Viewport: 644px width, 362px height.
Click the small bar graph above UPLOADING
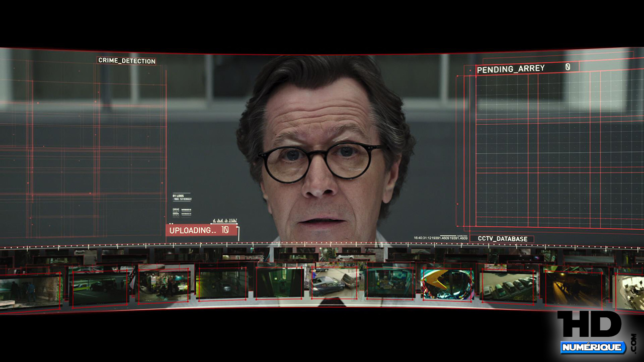coord(224,220)
